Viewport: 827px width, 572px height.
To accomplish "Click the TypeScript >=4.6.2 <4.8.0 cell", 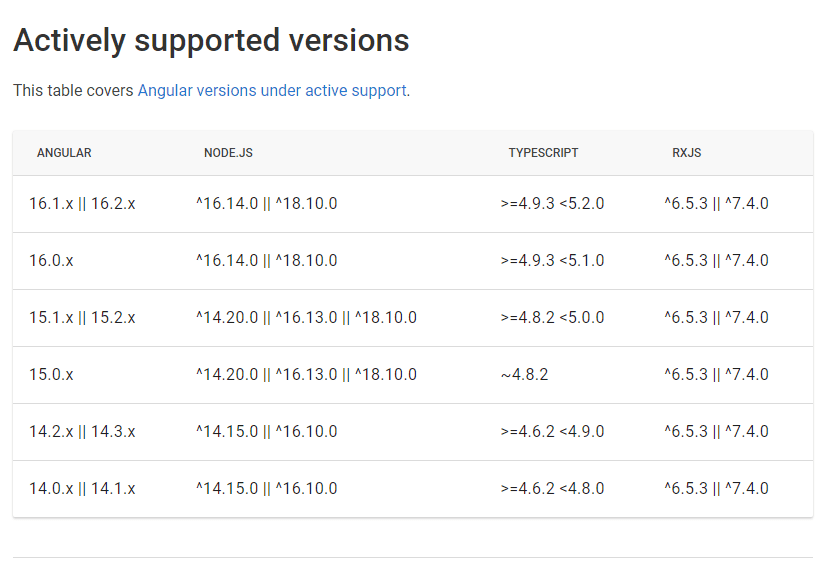I will coord(552,489).
